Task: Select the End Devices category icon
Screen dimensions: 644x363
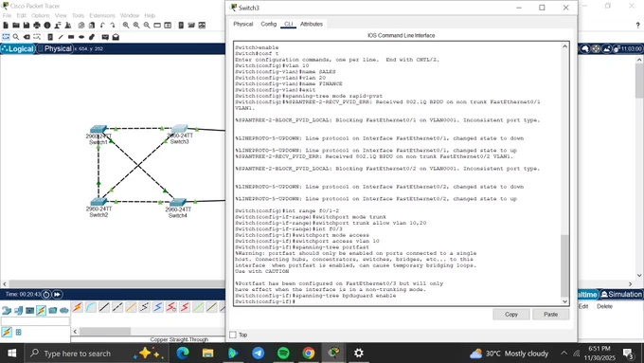Action: point(18,310)
